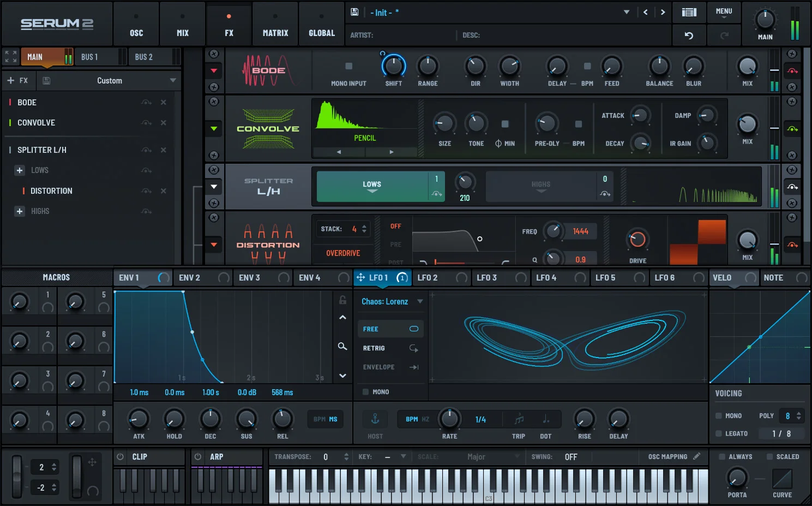Click the OSC mapping pencil icon

pos(697,456)
